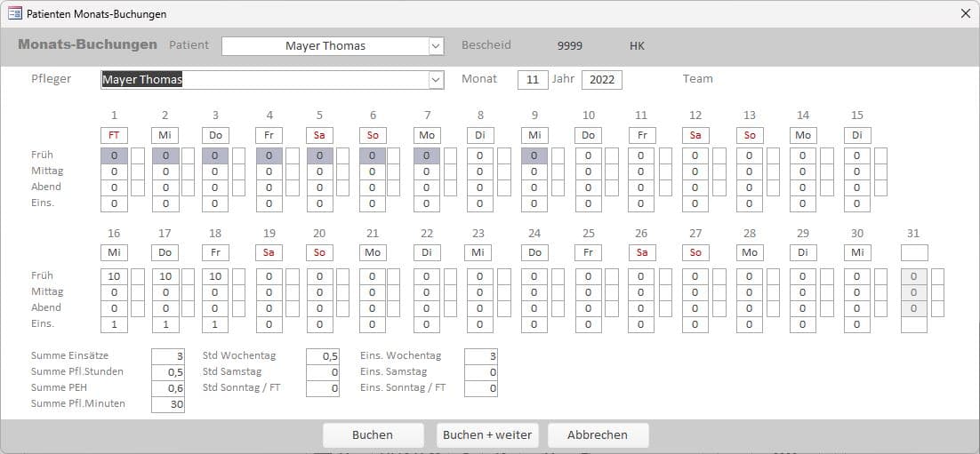Image resolution: width=980 pixels, height=454 pixels.
Task: Select the greyed Früh field for day 31
Action: (x=914, y=276)
